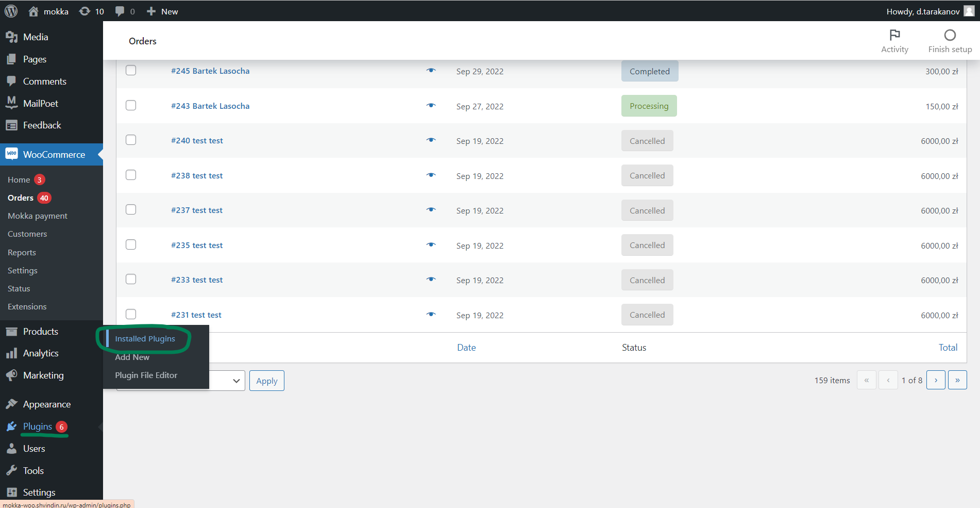The image size is (980, 508).
Task: Click the WooCommerce woo icon
Action: pos(11,154)
